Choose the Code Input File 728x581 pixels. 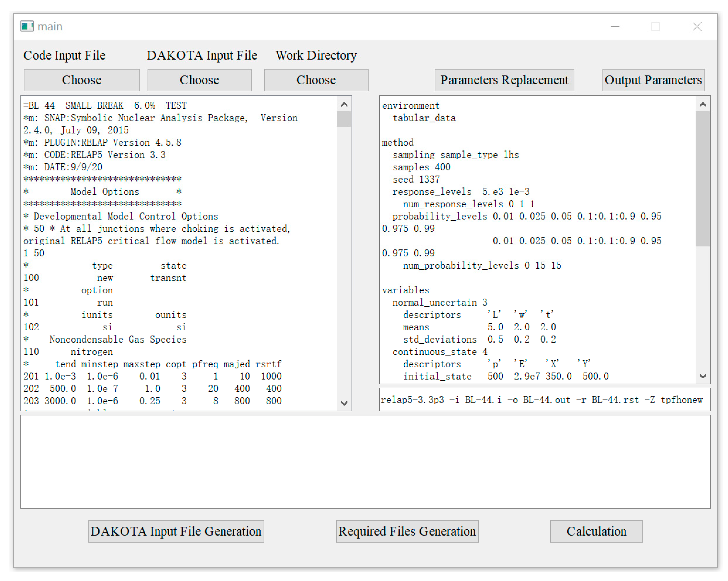pos(82,80)
